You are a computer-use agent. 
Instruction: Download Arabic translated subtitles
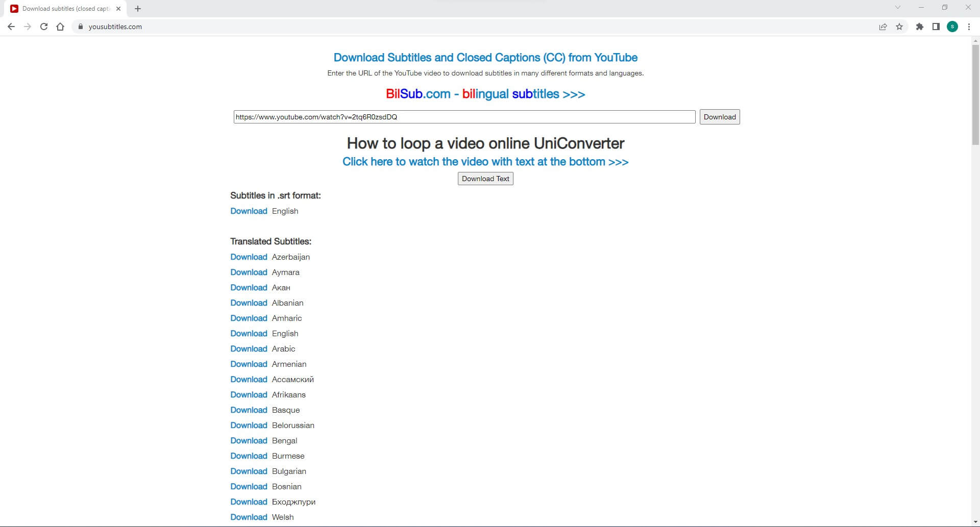(x=249, y=349)
